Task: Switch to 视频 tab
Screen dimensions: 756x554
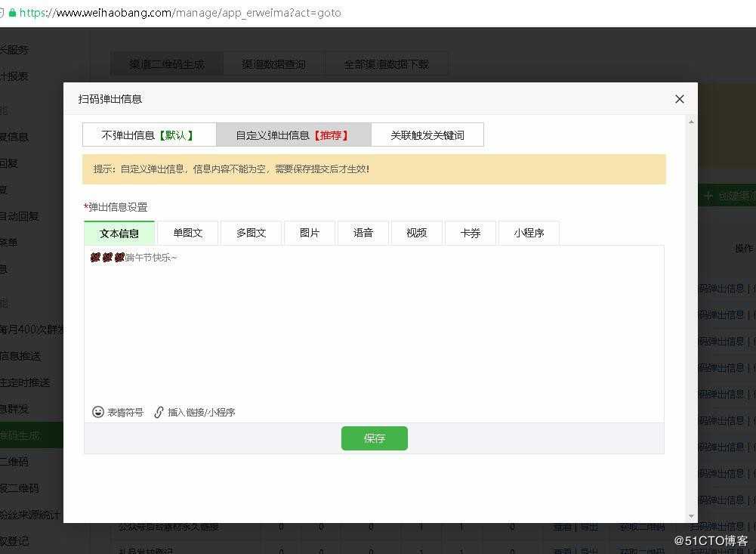Action: click(x=417, y=233)
